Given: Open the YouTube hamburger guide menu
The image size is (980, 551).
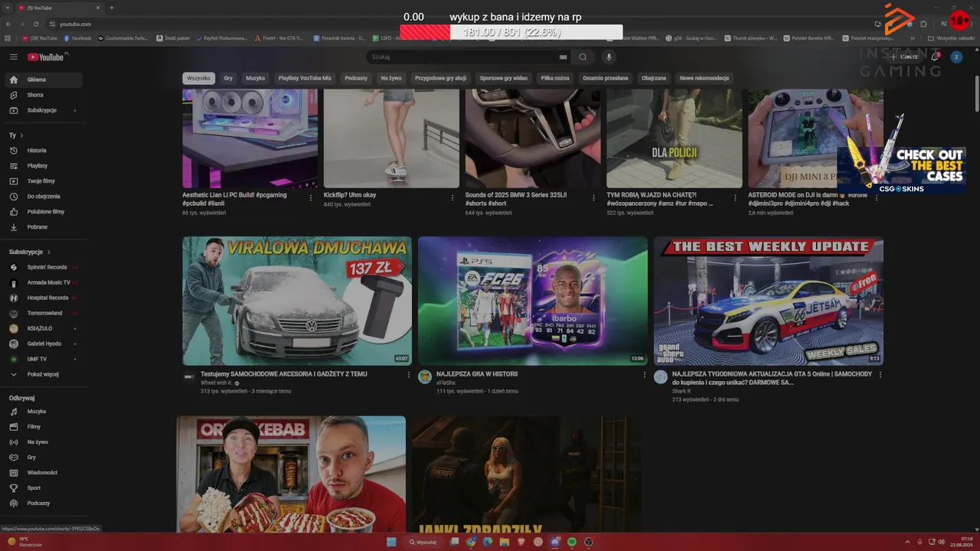Looking at the screenshot, I should click(x=14, y=57).
